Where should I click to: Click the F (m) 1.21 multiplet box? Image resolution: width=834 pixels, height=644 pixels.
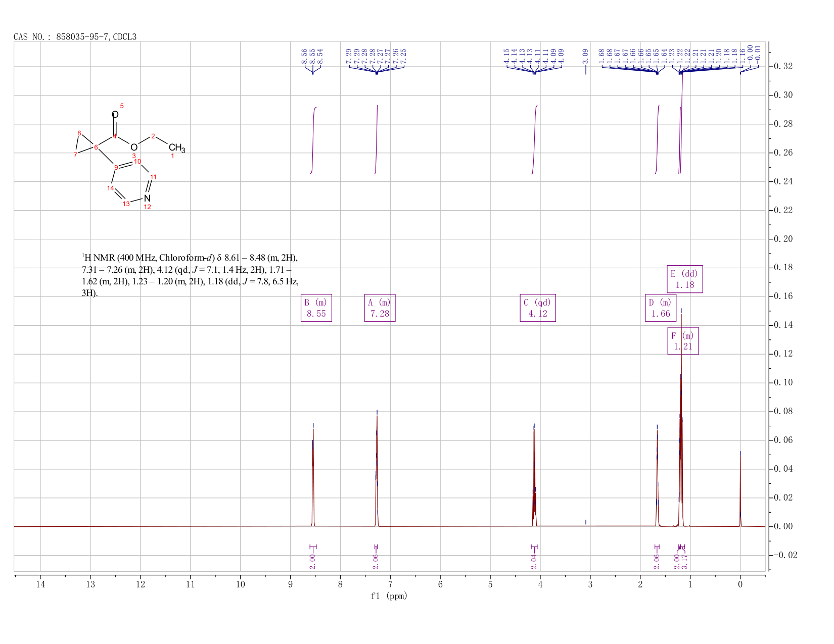pyautogui.click(x=683, y=341)
